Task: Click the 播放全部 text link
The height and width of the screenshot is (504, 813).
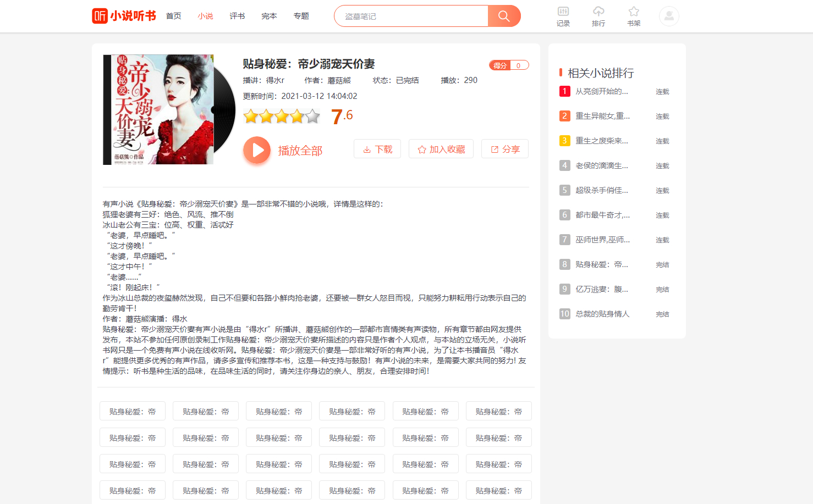Action: coord(300,150)
